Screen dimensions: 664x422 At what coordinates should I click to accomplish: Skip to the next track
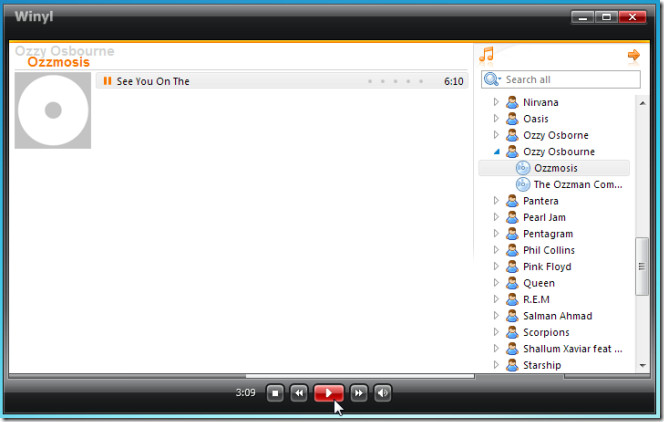click(359, 393)
